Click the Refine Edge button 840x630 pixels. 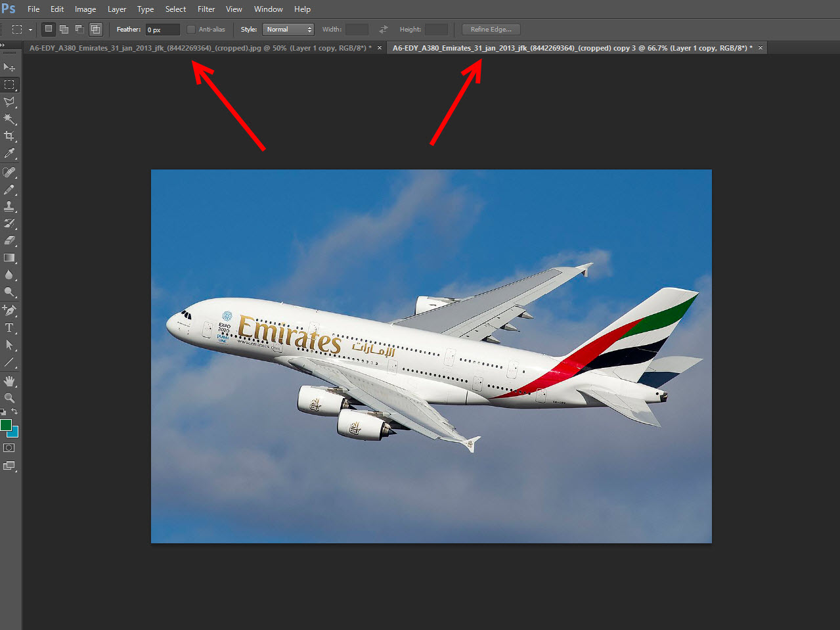tap(491, 30)
